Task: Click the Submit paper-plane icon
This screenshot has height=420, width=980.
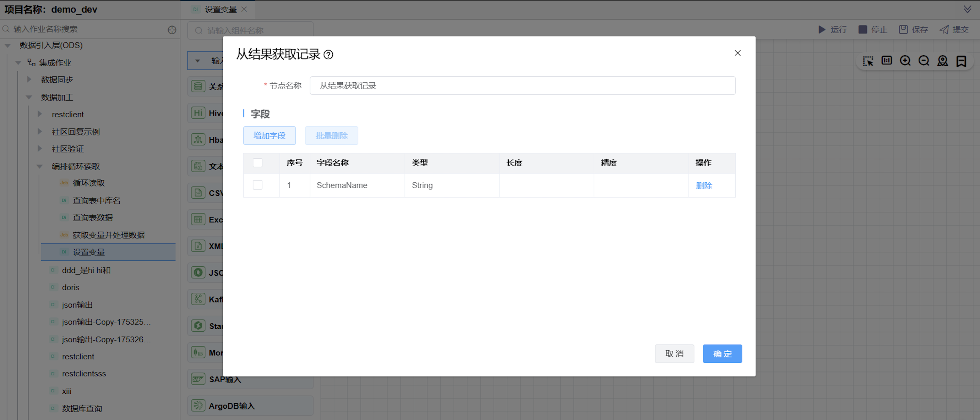Action: 944,30
